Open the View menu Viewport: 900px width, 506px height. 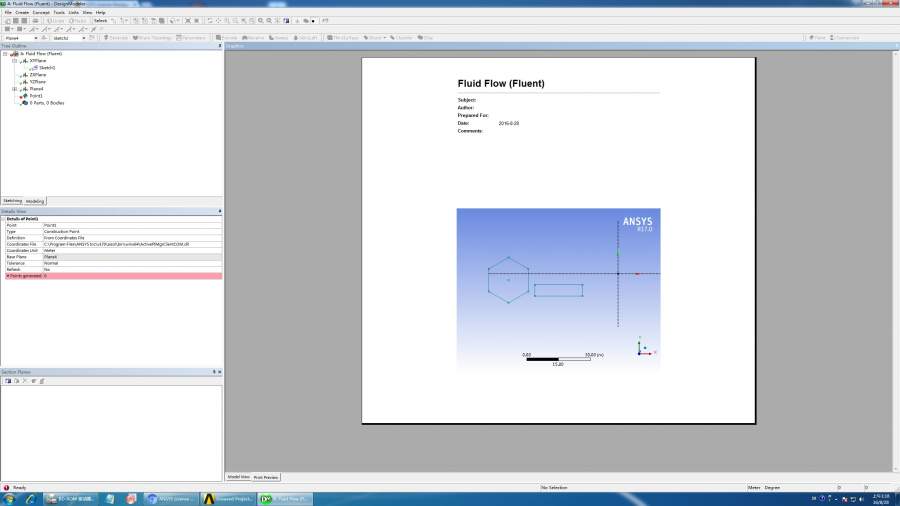tap(87, 12)
